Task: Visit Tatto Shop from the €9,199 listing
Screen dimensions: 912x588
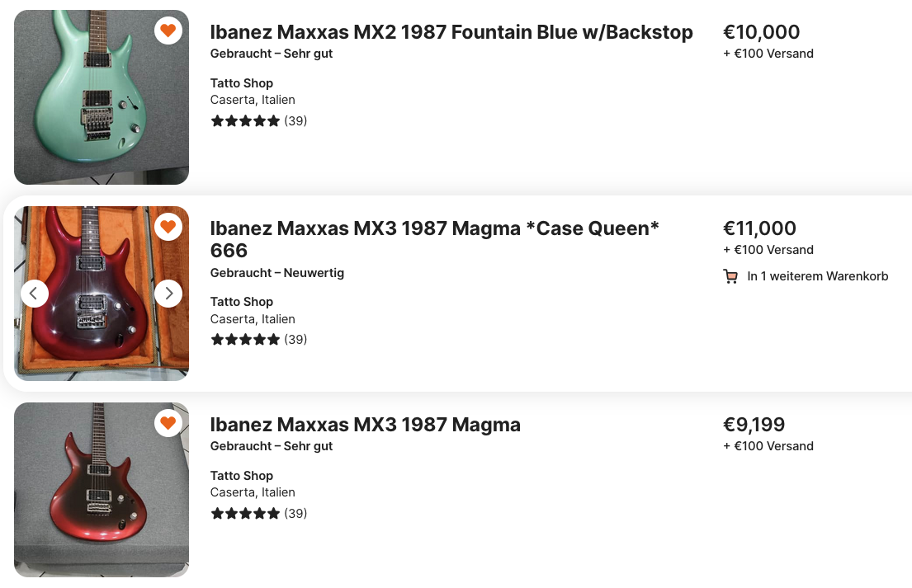Action: point(242,476)
